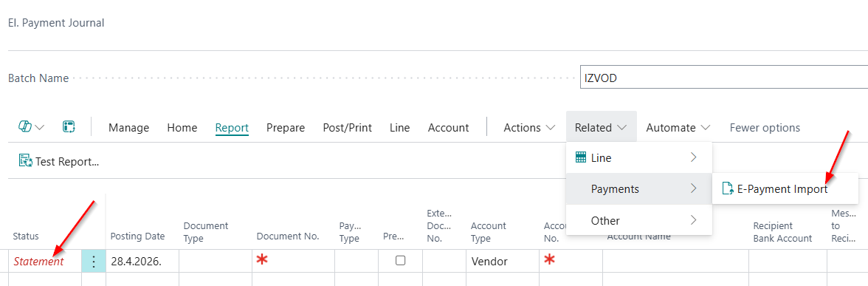Click the Account No. cell with asterisk
The height and width of the screenshot is (286, 868).
pyautogui.click(x=571, y=261)
